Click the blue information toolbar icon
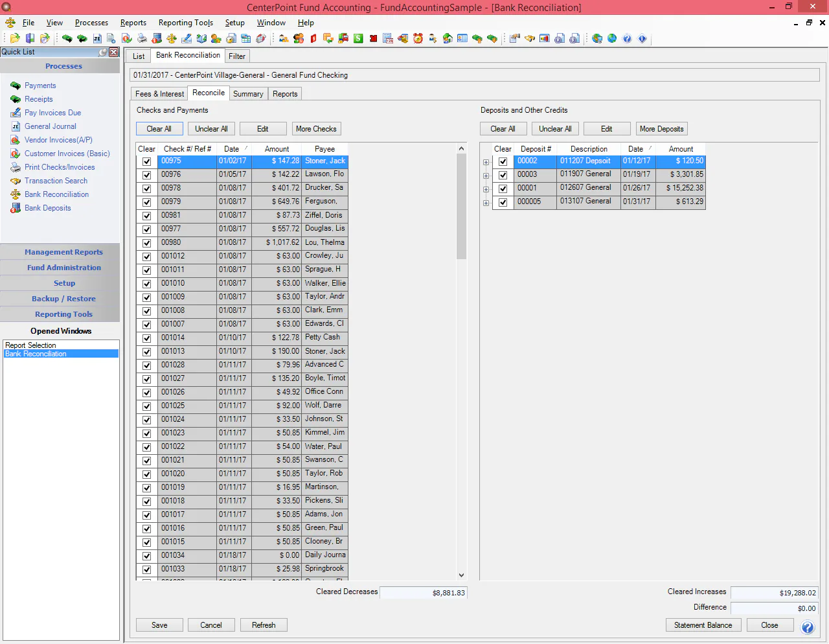This screenshot has height=644, width=829. [642, 39]
